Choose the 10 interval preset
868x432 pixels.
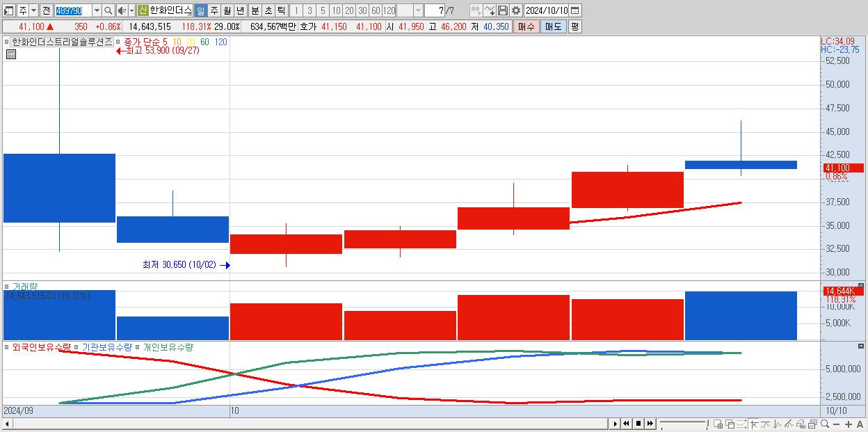[336, 10]
